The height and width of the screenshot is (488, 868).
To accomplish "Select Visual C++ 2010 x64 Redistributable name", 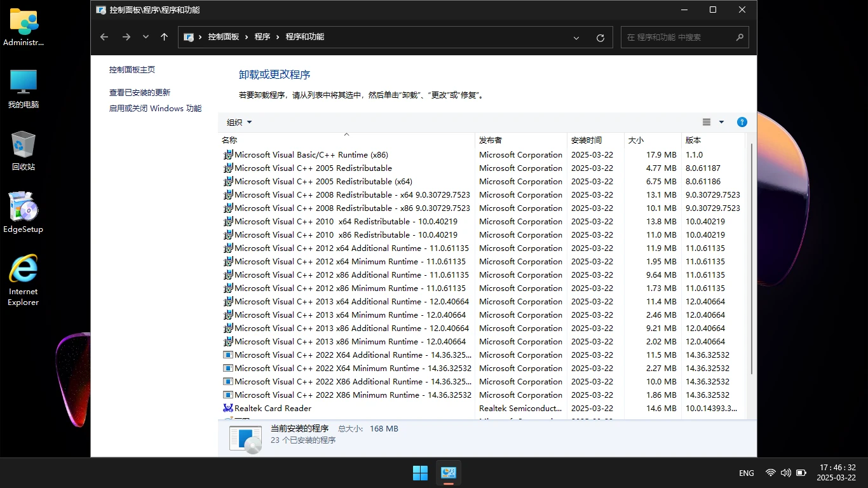I will pyautogui.click(x=346, y=221).
